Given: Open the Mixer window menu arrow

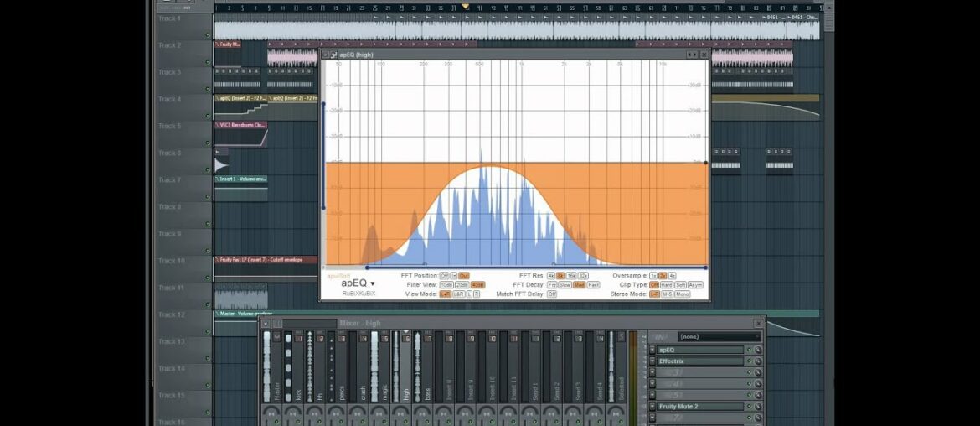Looking at the screenshot, I should (265, 323).
